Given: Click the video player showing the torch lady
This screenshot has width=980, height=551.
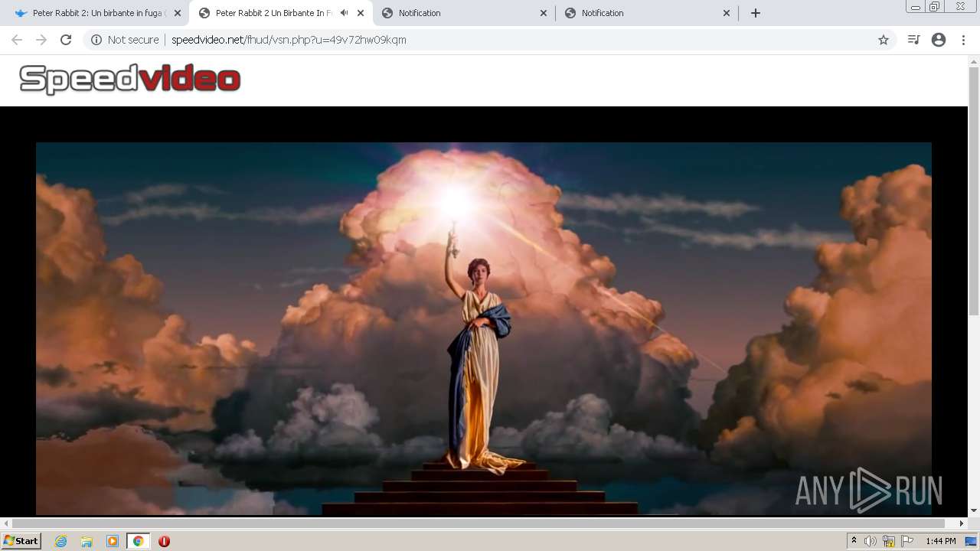Looking at the screenshot, I should point(484,328).
